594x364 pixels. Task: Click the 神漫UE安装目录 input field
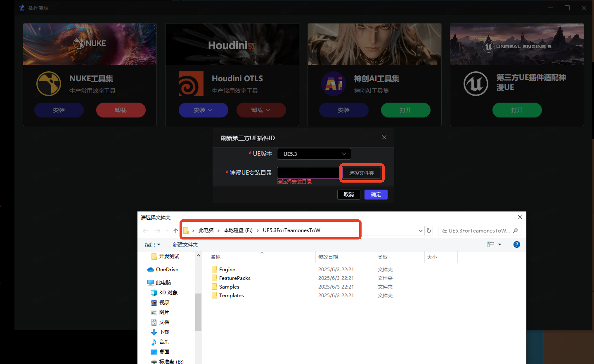pos(308,173)
